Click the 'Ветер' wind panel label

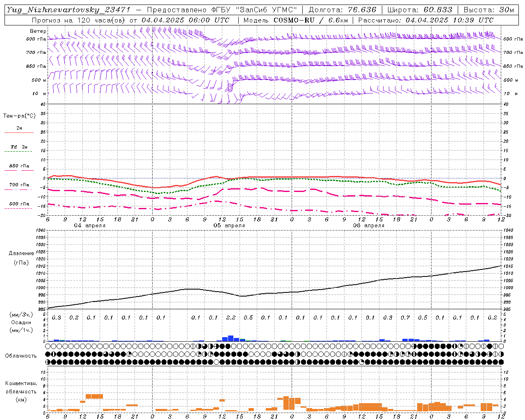(x=38, y=31)
